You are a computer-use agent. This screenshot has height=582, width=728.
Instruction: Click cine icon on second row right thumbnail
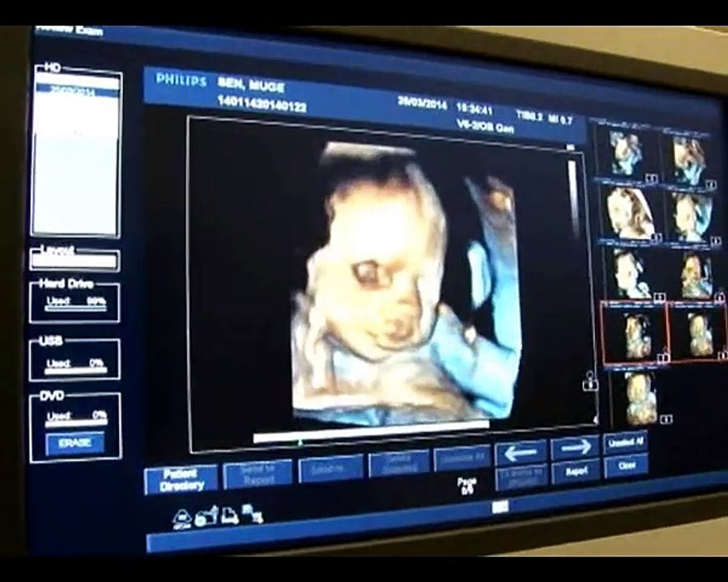pyautogui.click(x=715, y=241)
